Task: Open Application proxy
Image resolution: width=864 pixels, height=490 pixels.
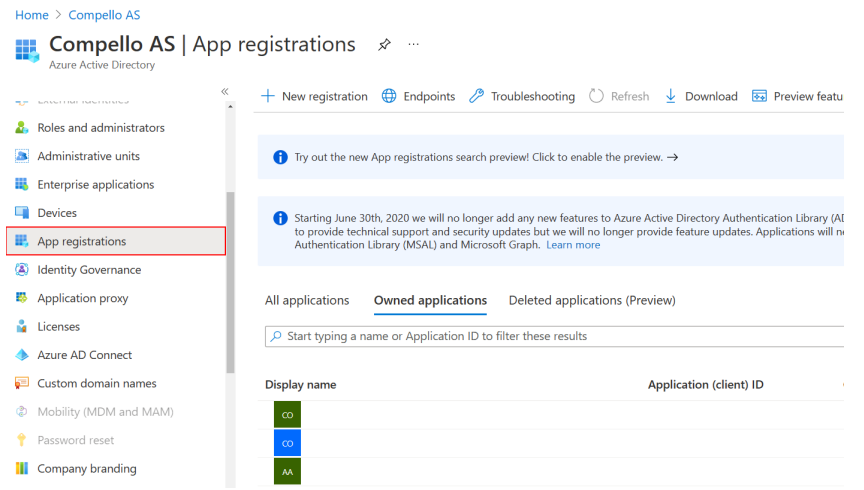Action: pos(83,298)
